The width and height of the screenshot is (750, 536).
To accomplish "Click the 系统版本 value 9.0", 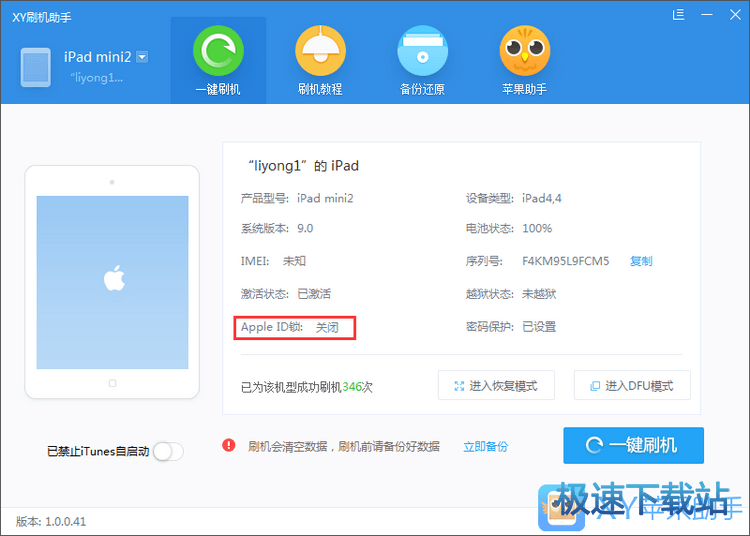I will click(305, 228).
